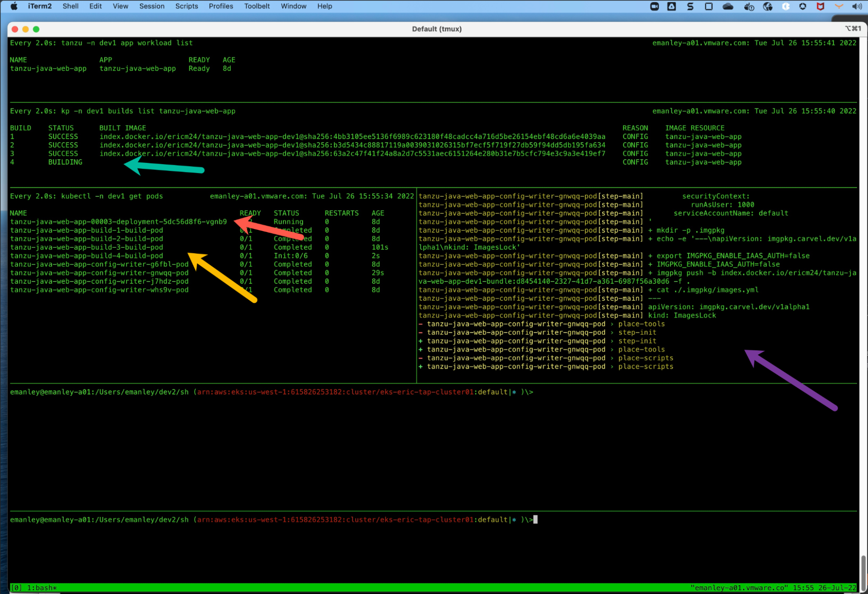Click the S-shaped menu bar icon
This screenshot has height=594, width=868.
tap(690, 6)
